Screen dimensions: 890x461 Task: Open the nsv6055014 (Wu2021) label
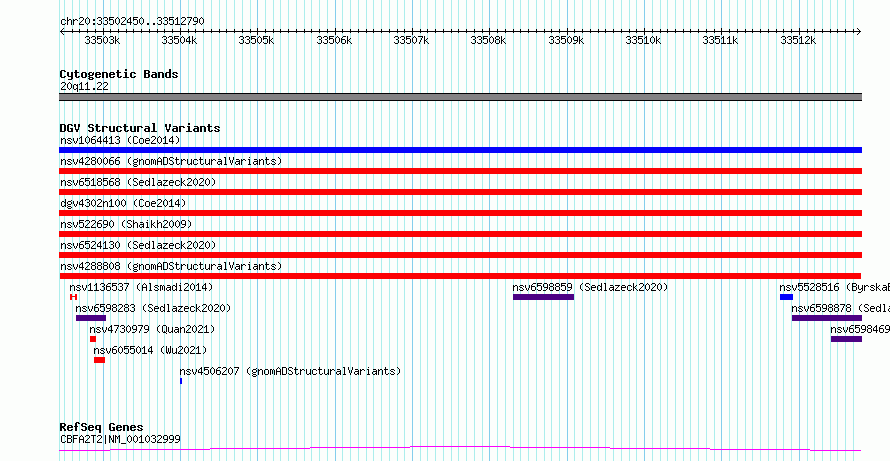tap(150, 350)
